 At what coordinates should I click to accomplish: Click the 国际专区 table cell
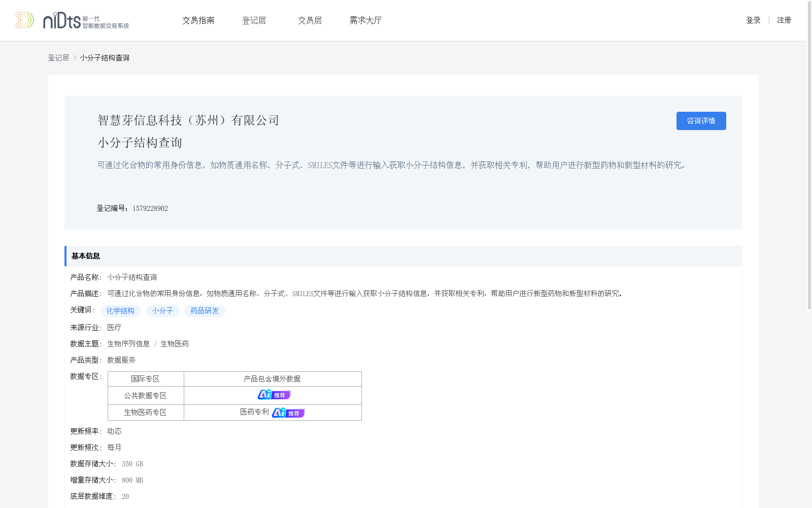146,379
